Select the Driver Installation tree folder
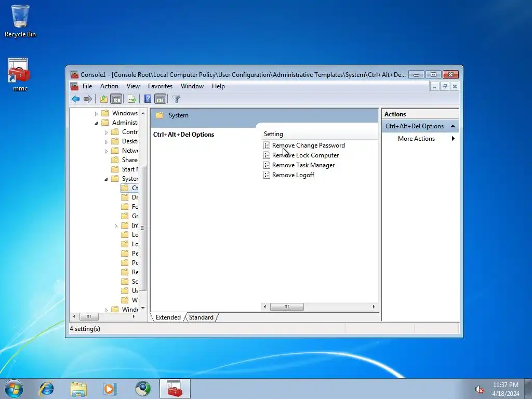The width and height of the screenshot is (532, 399). pos(129,197)
